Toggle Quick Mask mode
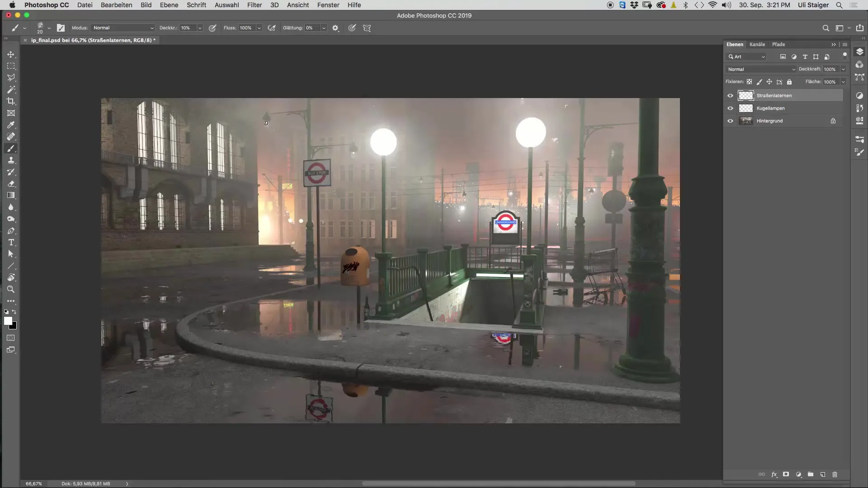This screenshot has height=488, width=868. click(11, 338)
